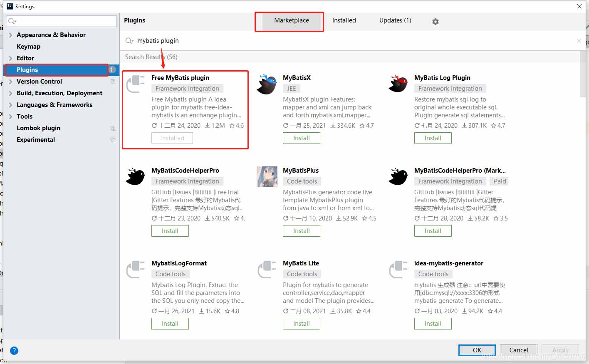Click the JEE tag under MyBatisX
The image size is (589, 364).
(292, 89)
